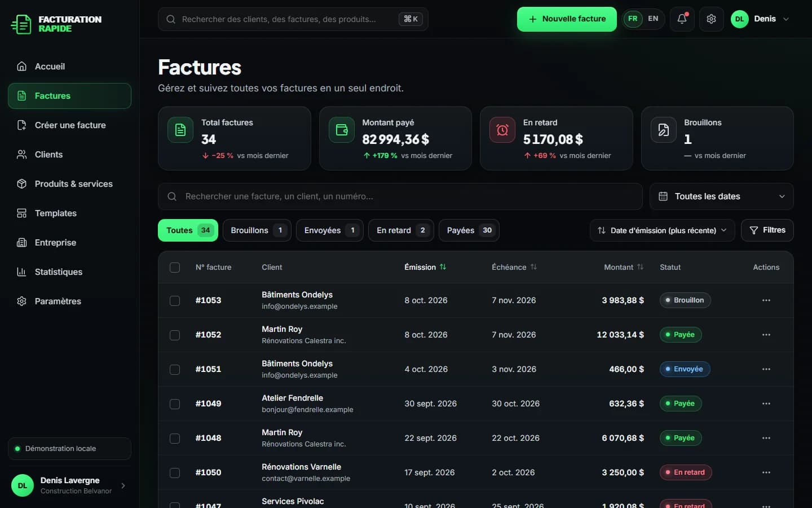Viewport: 812px width, 508px height.
Task: Open Produits & services page
Action: (x=69, y=184)
